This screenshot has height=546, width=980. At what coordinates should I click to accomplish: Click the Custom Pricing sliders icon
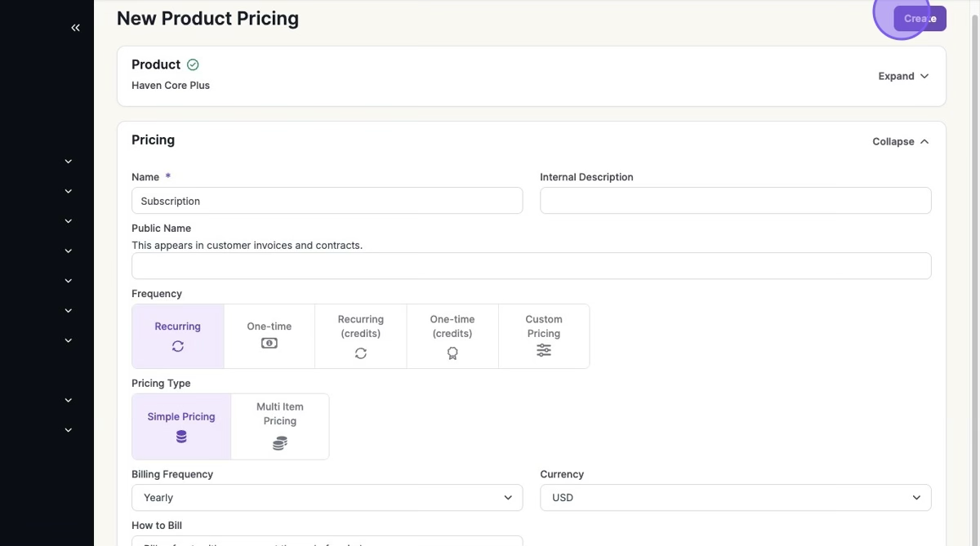(x=544, y=350)
